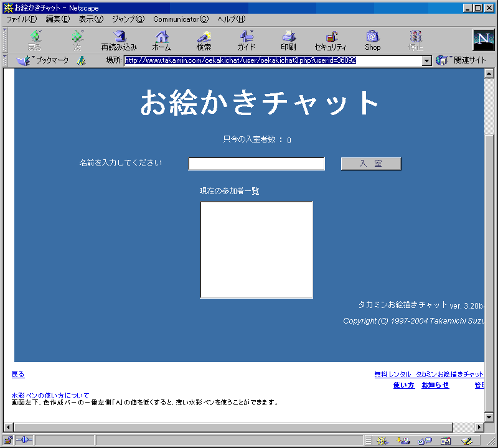Open 無料レンタル タカミンお絵描きチャット link
The width and height of the screenshot is (498, 448).
coord(429,375)
